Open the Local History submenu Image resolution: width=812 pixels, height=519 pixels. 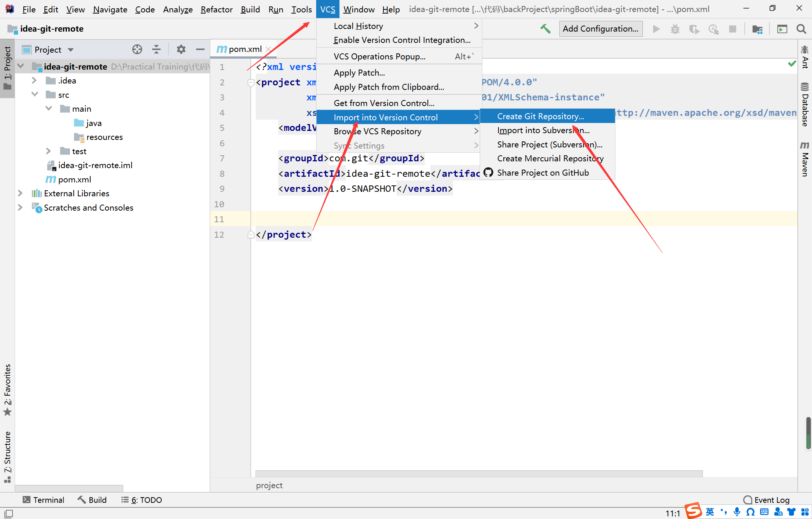click(x=398, y=26)
